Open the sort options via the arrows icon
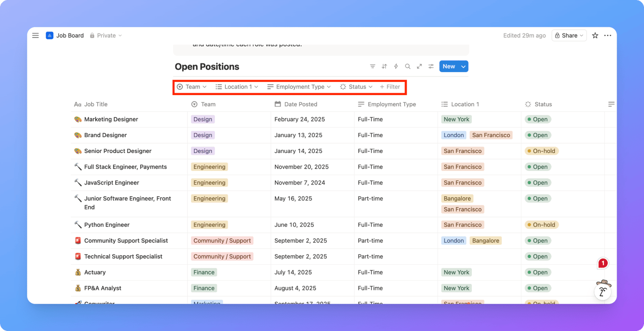The height and width of the screenshot is (331, 644). (384, 66)
